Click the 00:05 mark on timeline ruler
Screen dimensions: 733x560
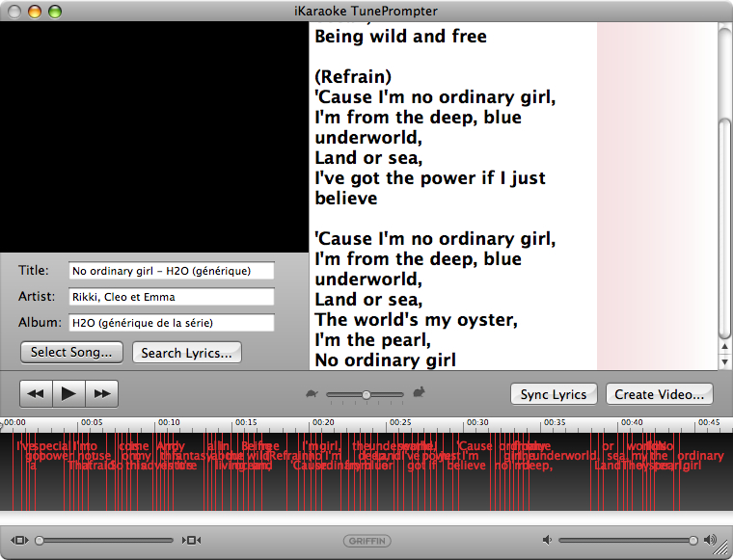click(92, 422)
